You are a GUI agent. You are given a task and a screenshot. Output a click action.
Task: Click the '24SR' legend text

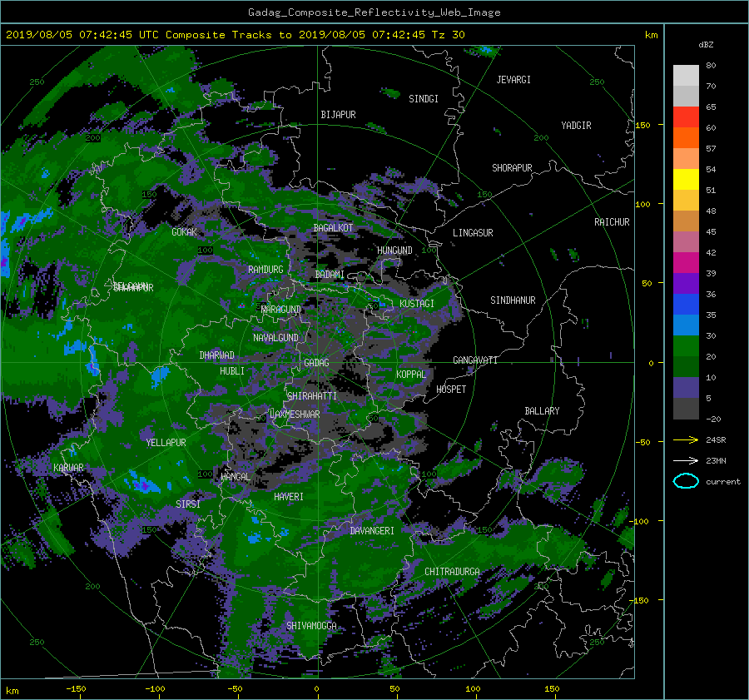click(x=716, y=440)
